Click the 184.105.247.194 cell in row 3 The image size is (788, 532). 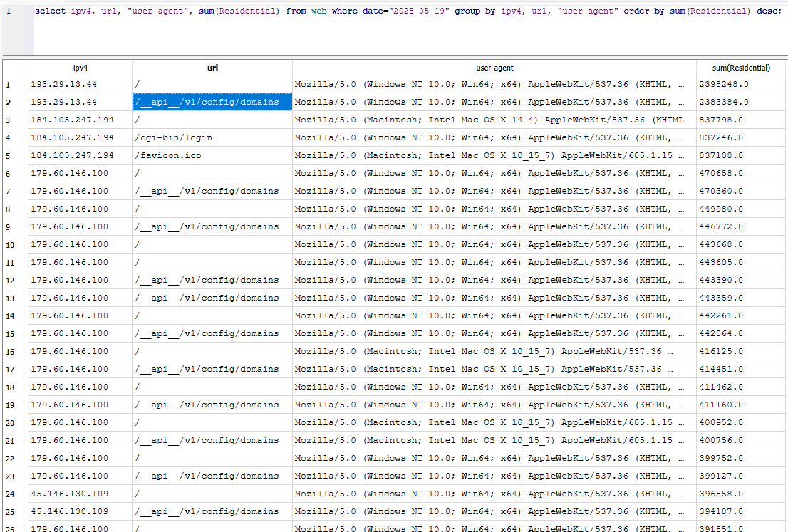(72, 120)
